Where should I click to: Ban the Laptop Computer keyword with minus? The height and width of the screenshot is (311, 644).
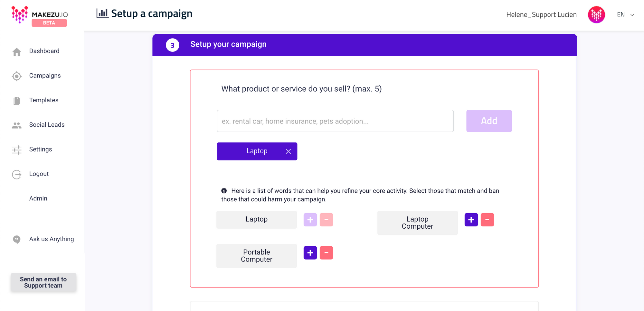click(x=487, y=220)
